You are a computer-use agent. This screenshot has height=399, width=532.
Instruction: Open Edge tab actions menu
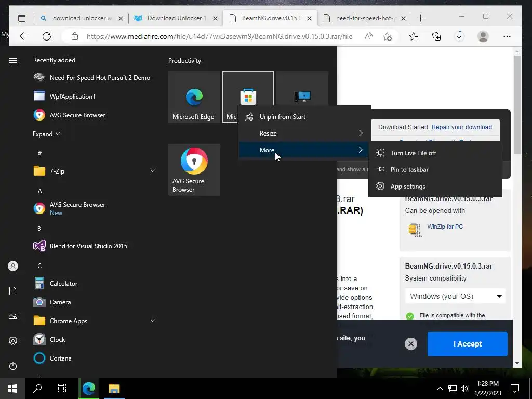pos(22,18)
